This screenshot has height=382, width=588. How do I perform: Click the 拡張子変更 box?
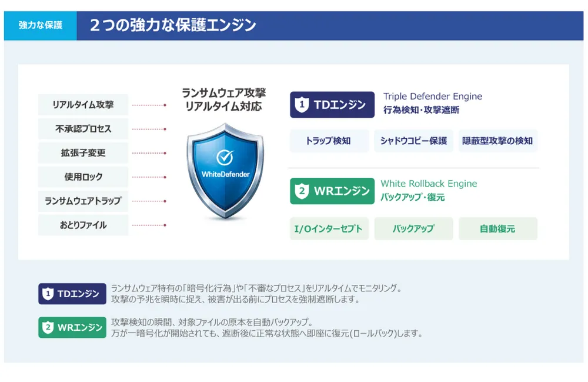(83, 152)
